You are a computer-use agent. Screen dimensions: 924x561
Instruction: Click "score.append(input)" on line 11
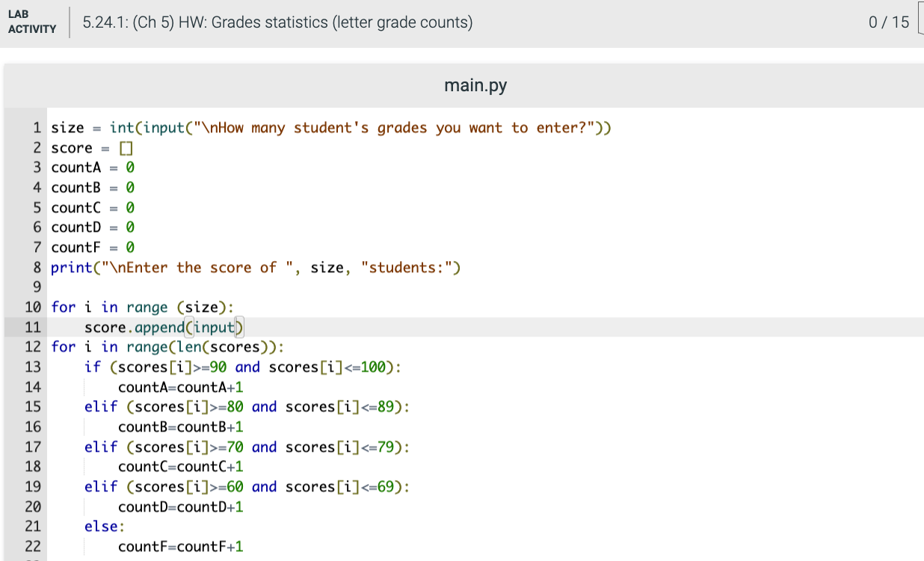pyautogui.click(x=164, y=327)
